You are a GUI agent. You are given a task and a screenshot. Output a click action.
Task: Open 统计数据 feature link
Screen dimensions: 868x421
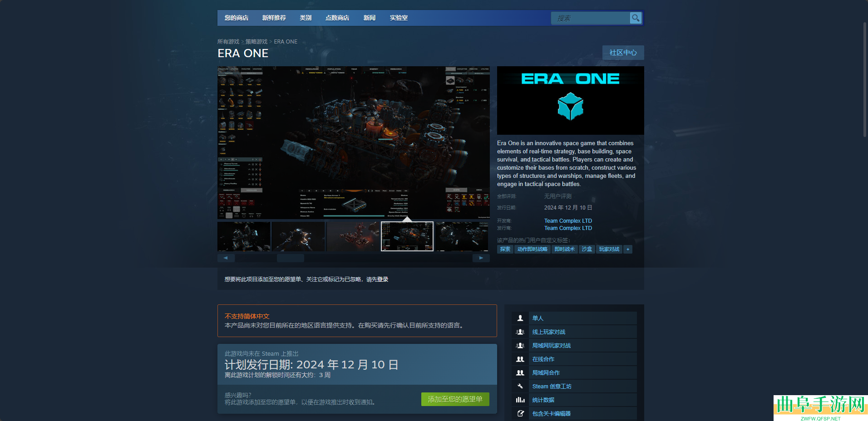coord(543,400)
